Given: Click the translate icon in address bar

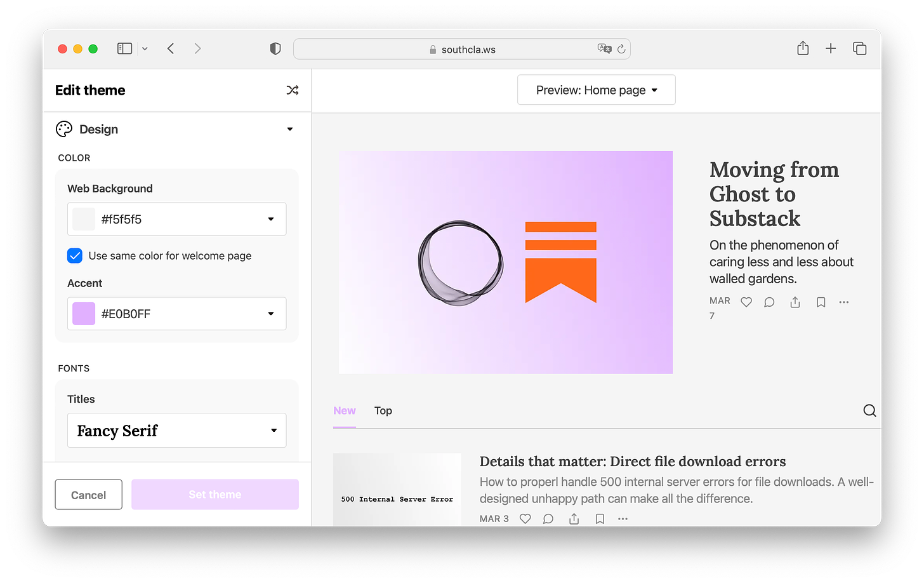Looking at the screenshot, I should coord(604,49).
